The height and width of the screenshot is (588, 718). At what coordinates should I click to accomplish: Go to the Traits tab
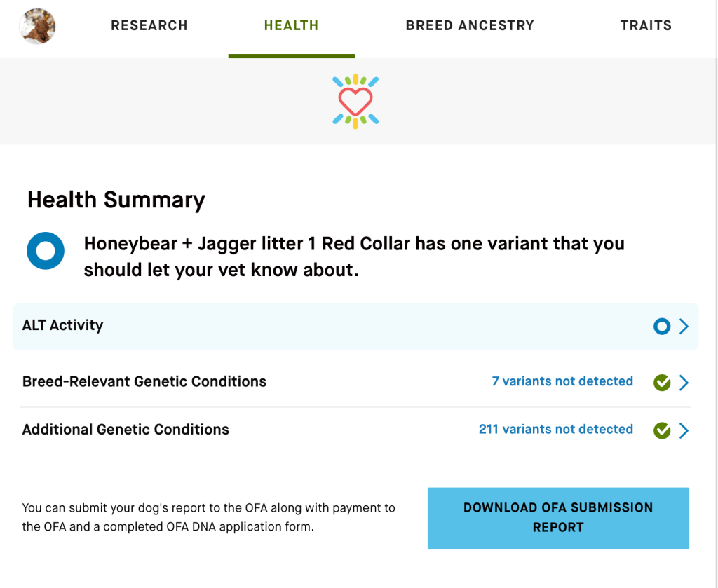646,26
